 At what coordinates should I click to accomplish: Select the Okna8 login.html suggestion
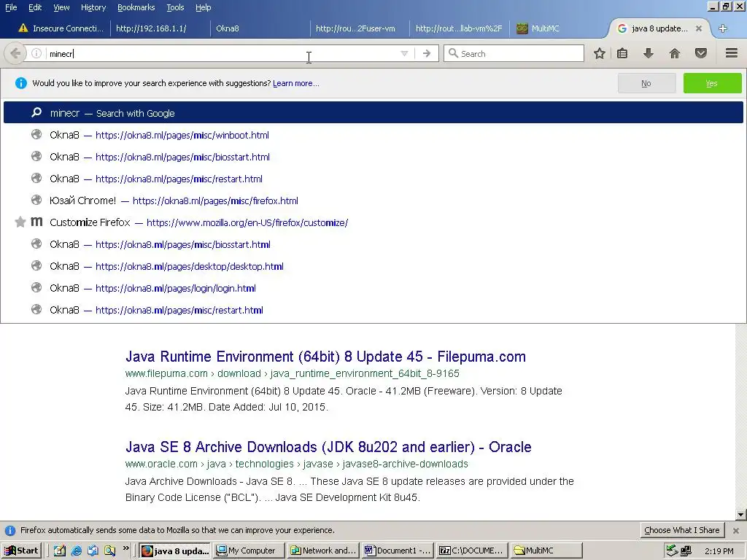point(373,288)
